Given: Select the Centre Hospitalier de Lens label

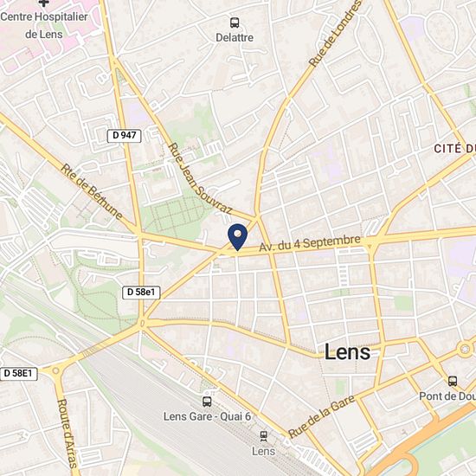Looking at the screenshot, I should [x=44, y=25].
